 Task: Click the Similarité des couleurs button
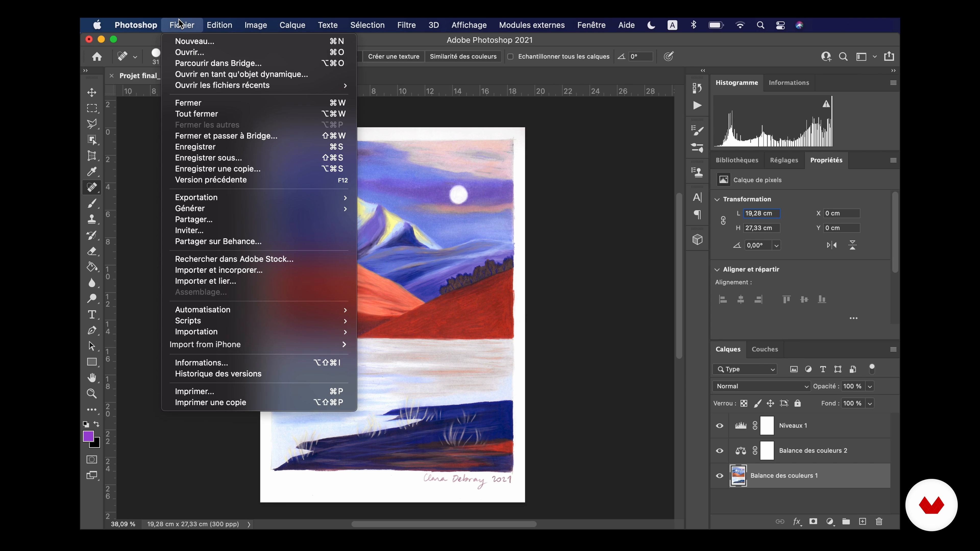tap(463, 57)
